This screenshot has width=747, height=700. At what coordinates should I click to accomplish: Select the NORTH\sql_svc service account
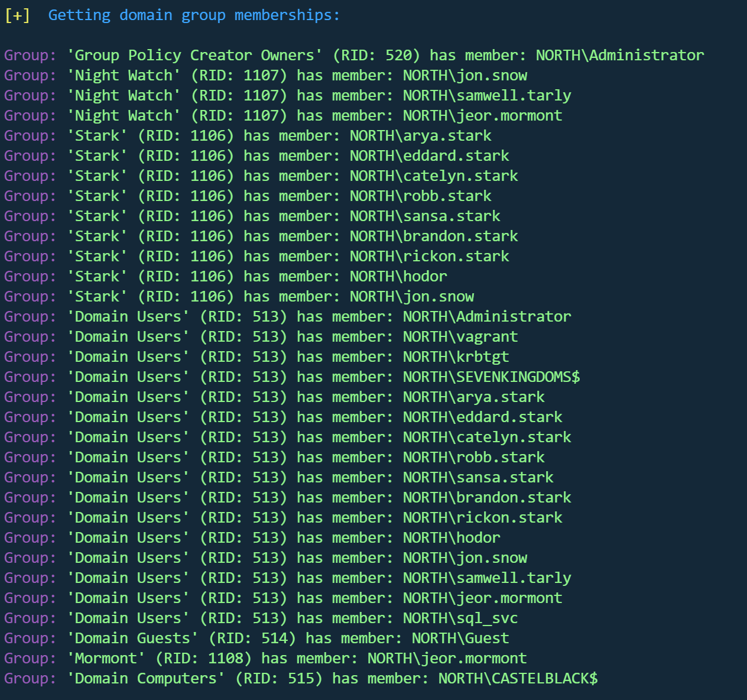point(460,618)
